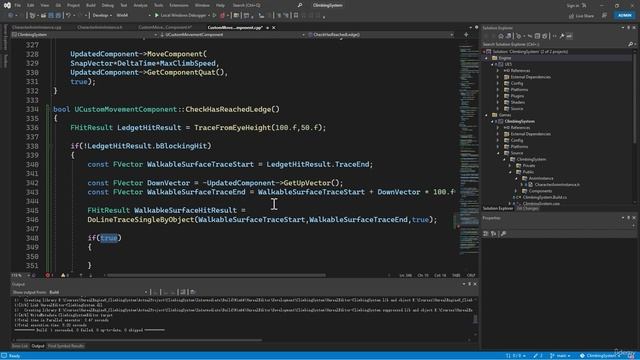640x360 pixels.
Task: Click the ADMIN badge button
Action: [625, 16]
